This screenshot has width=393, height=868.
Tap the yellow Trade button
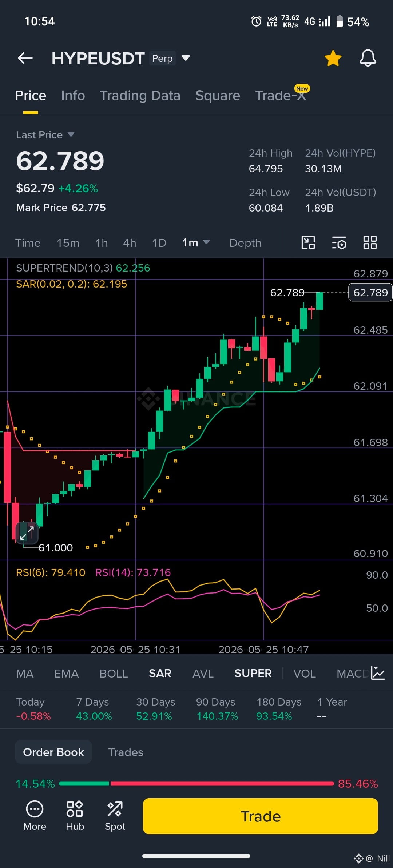[x=261, y=816]
